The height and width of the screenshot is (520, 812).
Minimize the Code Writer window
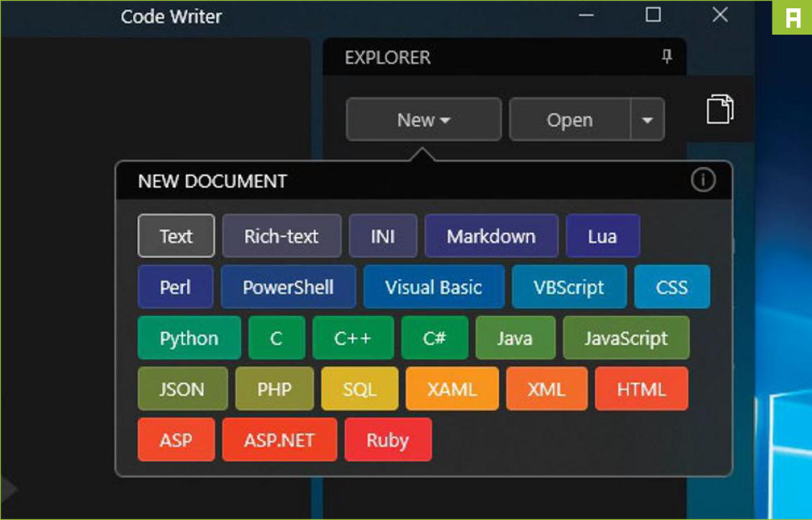(586, 15)
